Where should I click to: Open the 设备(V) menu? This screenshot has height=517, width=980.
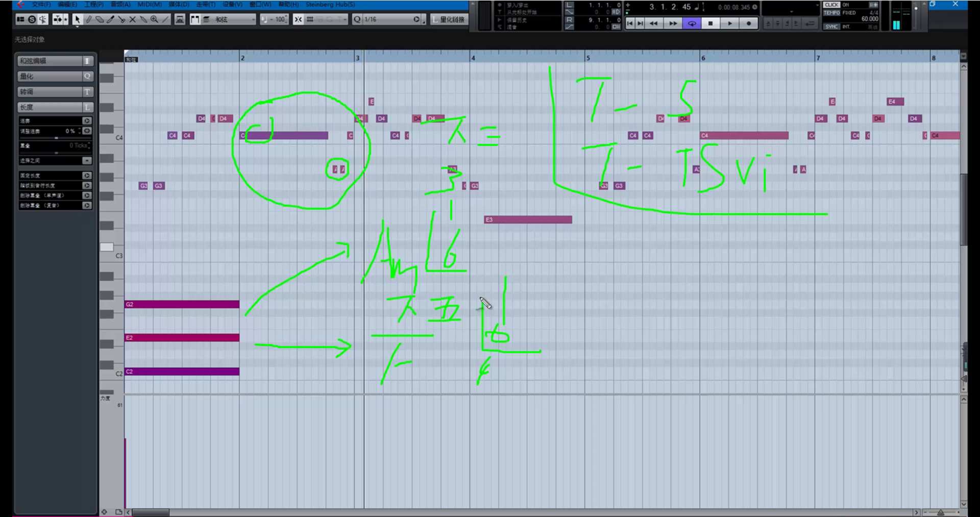point(233,5)
